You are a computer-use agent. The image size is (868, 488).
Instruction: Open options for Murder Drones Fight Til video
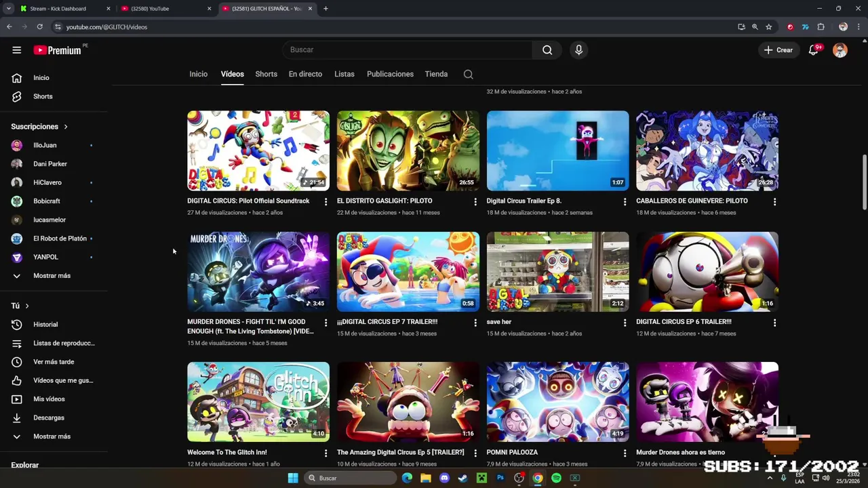325,323
